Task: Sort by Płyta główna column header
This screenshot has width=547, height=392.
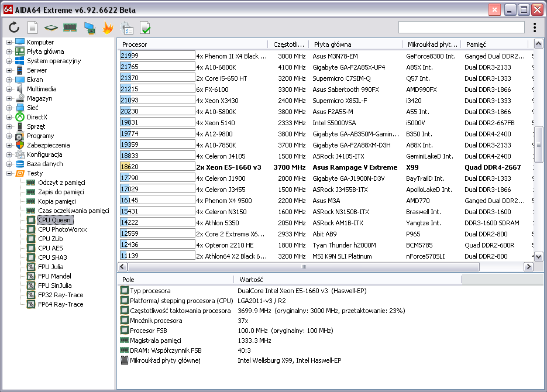Action: pyautogui.click(x=332, y=44)
